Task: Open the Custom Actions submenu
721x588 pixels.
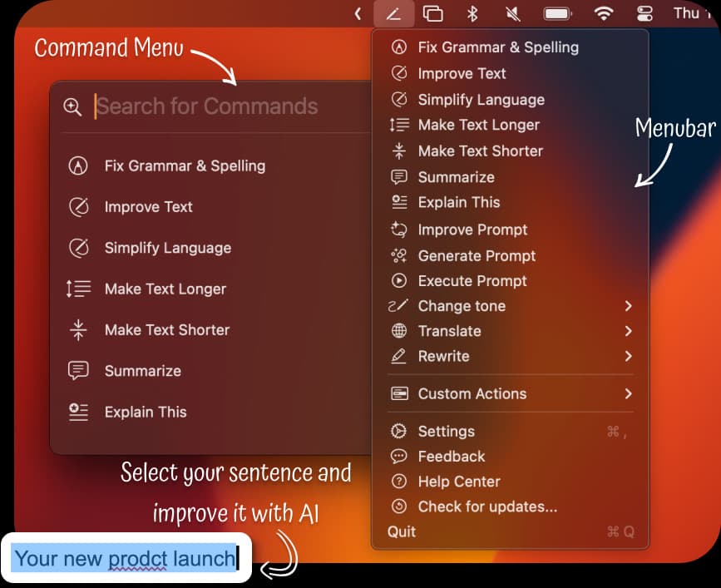Action: point(472,393)
